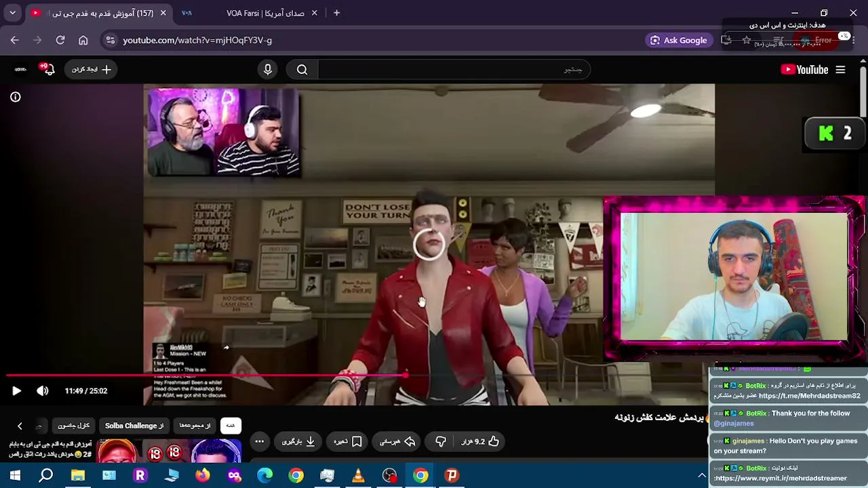868x488 pixels.
Task: Expand the Chrome tab search dropdown
Action: (12, 13)
